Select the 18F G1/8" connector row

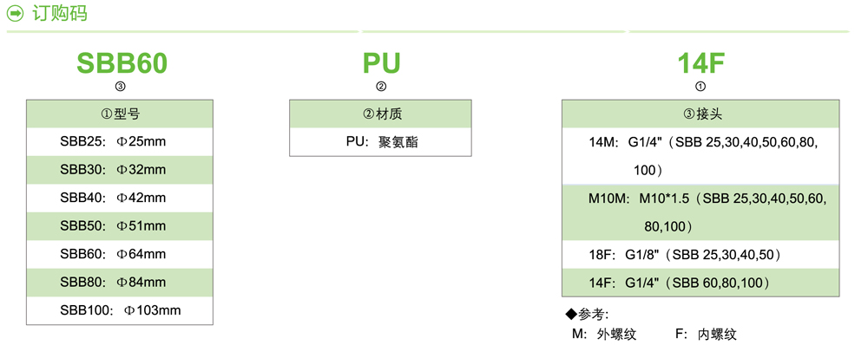click(700, 254)
